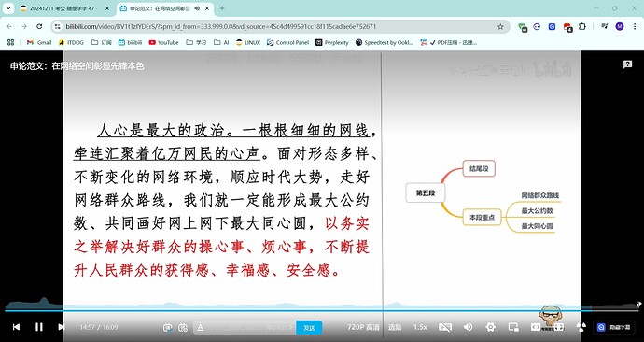
Task: Close the 20241211 考公 tab
Action: click(x=107, y=8)
